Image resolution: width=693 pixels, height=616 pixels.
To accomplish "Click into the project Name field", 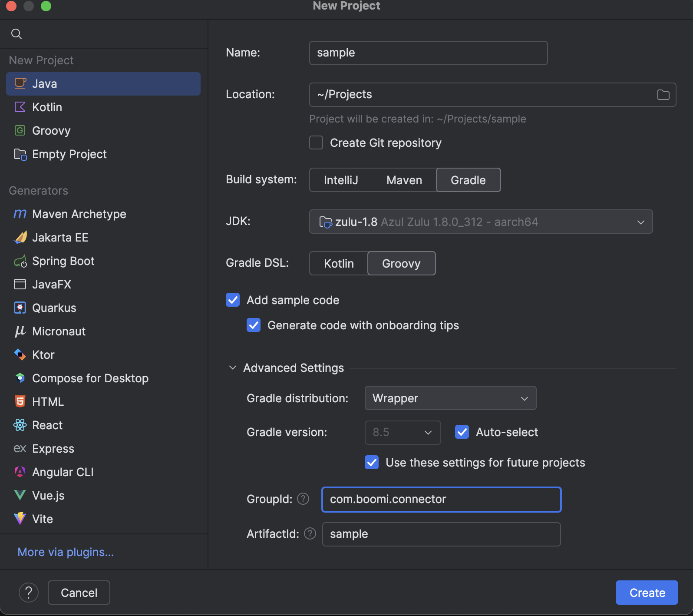I will (428, 53).
